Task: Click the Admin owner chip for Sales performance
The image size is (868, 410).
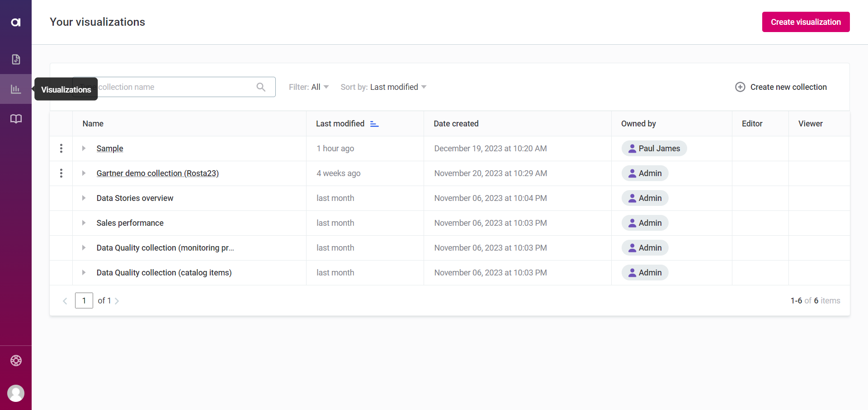Action: [x=645, y=223]
